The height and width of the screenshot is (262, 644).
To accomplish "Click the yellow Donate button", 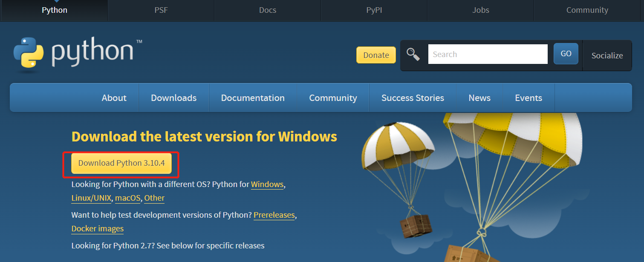I will pos(376,55).
